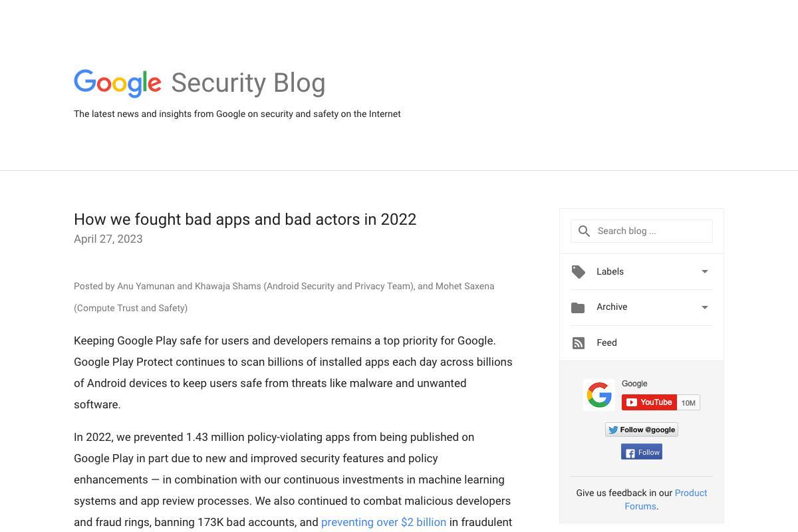The width and height of the screenshot is (798, 532).
Task: Select the Labels menu item text
Action: (x=610, y=271)
